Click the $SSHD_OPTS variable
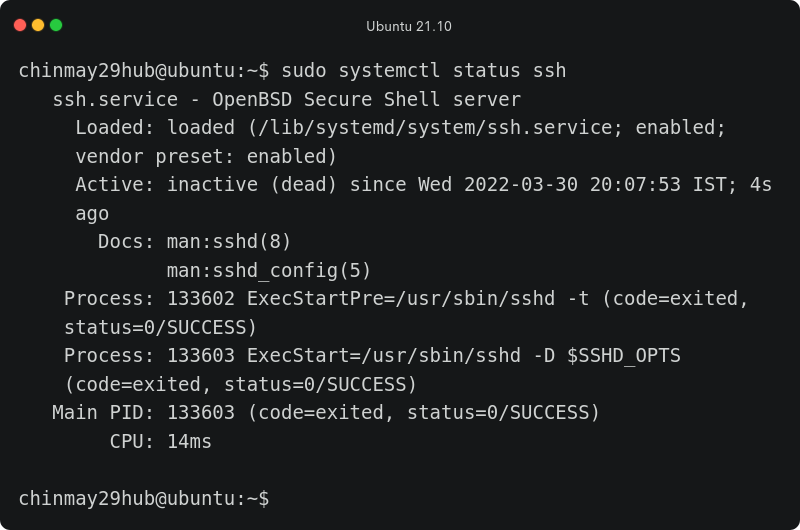Image resolution: width=800 pixels, height=530 pixels. 623,356
